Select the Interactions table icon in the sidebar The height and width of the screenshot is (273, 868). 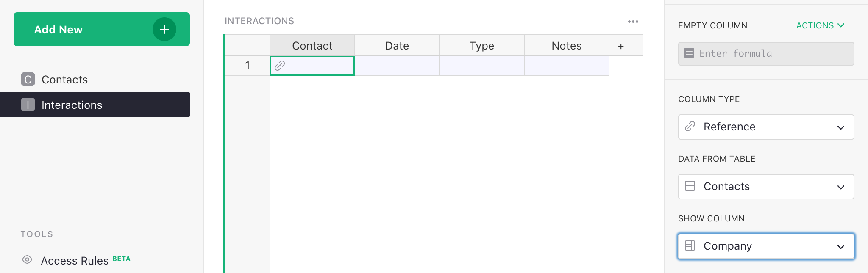coord(27,105)
